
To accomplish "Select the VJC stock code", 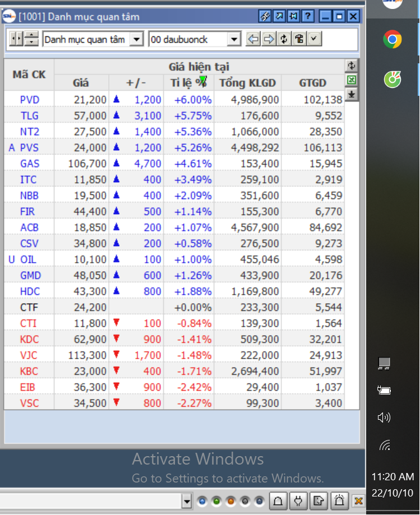I will 29,355.
